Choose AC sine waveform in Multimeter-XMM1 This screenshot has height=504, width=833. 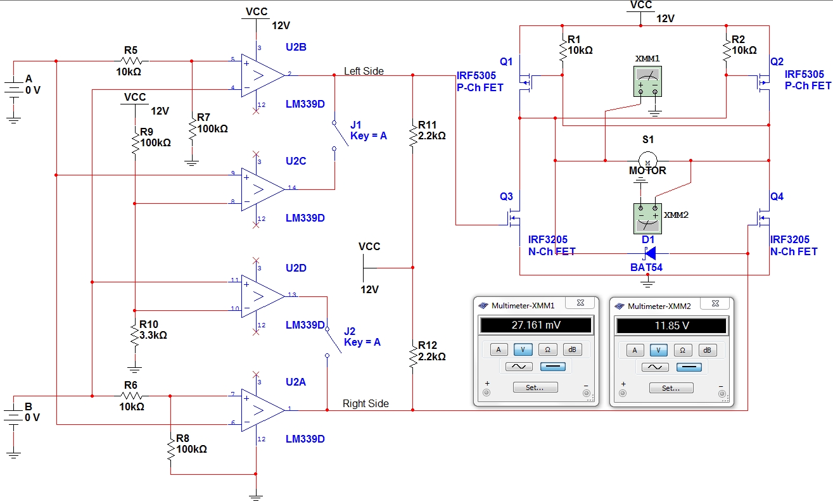pyautogui.click(x=518, y=367)
